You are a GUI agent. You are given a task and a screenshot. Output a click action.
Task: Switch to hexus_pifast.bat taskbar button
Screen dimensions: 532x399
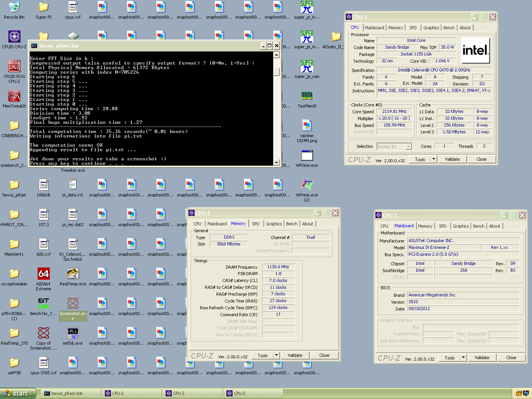[x=70, y=393]
